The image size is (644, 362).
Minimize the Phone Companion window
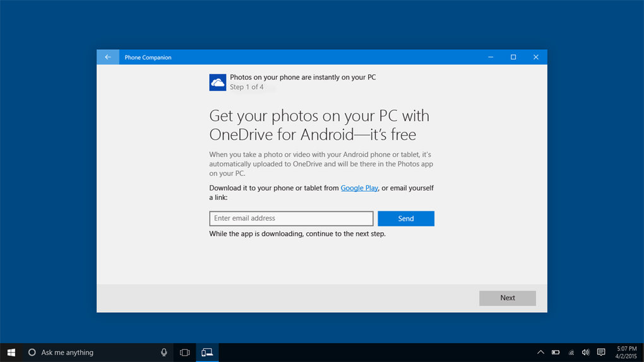491,57
